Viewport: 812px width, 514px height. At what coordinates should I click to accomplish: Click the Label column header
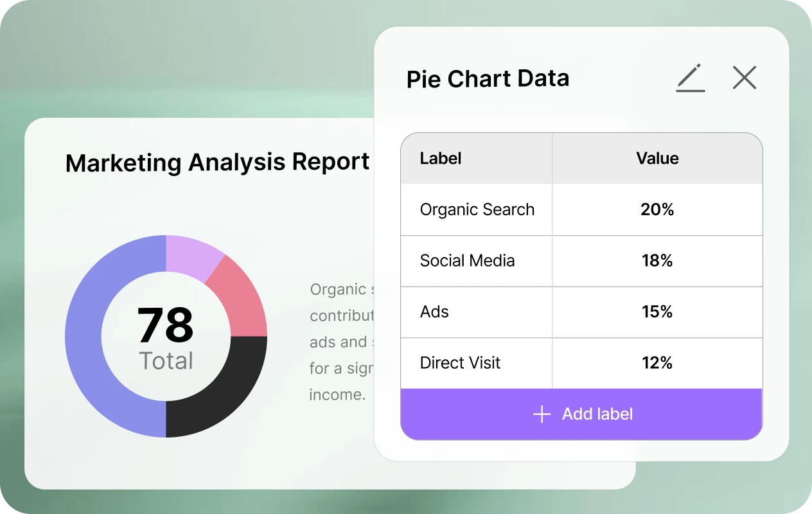[x=440, y=158]
